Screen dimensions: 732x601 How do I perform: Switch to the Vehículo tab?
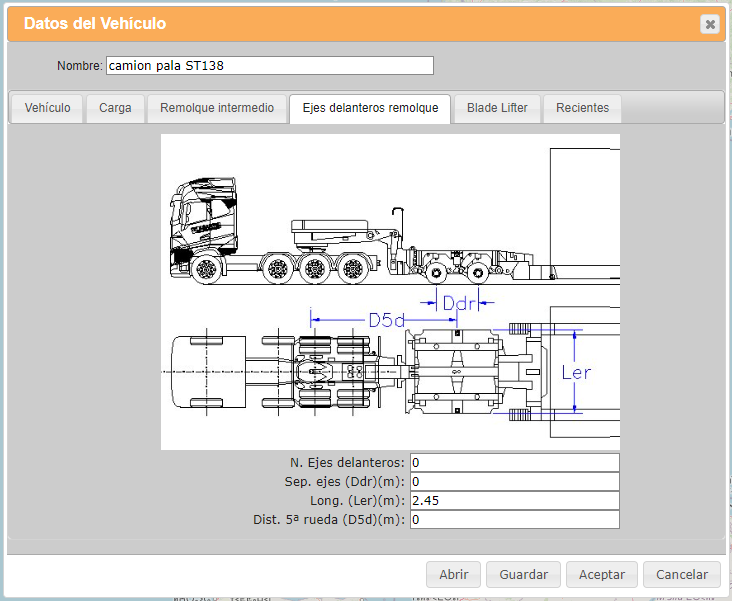coord(47,108)
